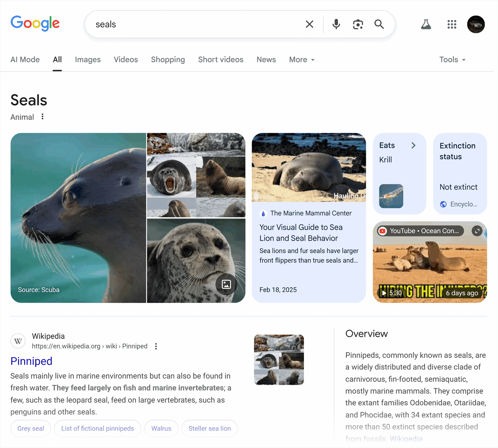Open the spotted seal photo in collage
Image resolution: width=498 pixels, height=448 pixels.
click(196, 261)
